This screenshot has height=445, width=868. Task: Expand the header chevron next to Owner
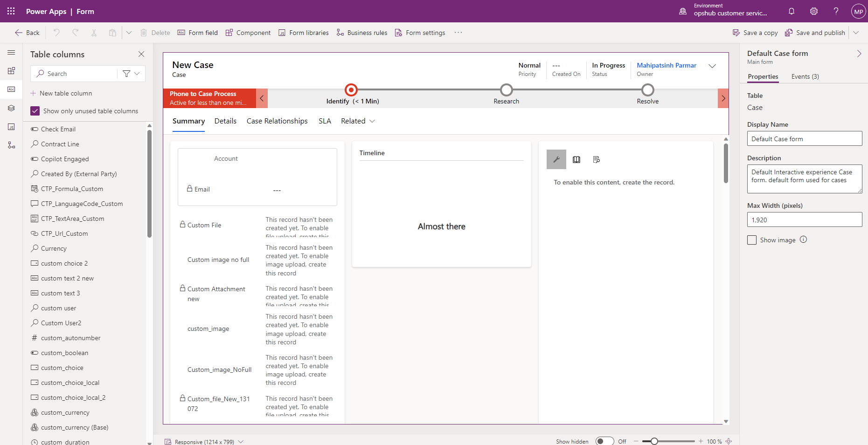(x=712, y=66)
